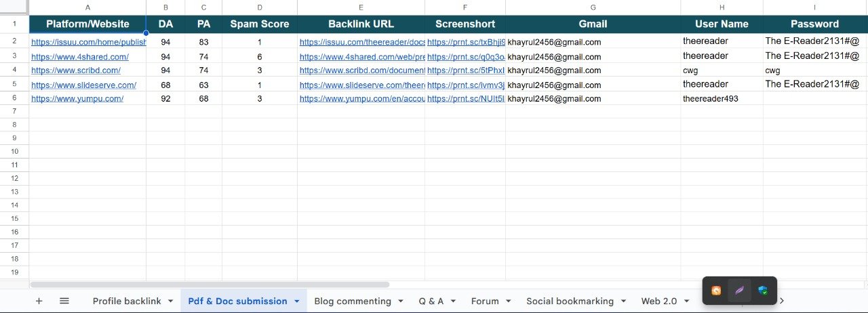868x313 pixels.
Task: Open the all sheets list icon
Action: click(64, 301)
